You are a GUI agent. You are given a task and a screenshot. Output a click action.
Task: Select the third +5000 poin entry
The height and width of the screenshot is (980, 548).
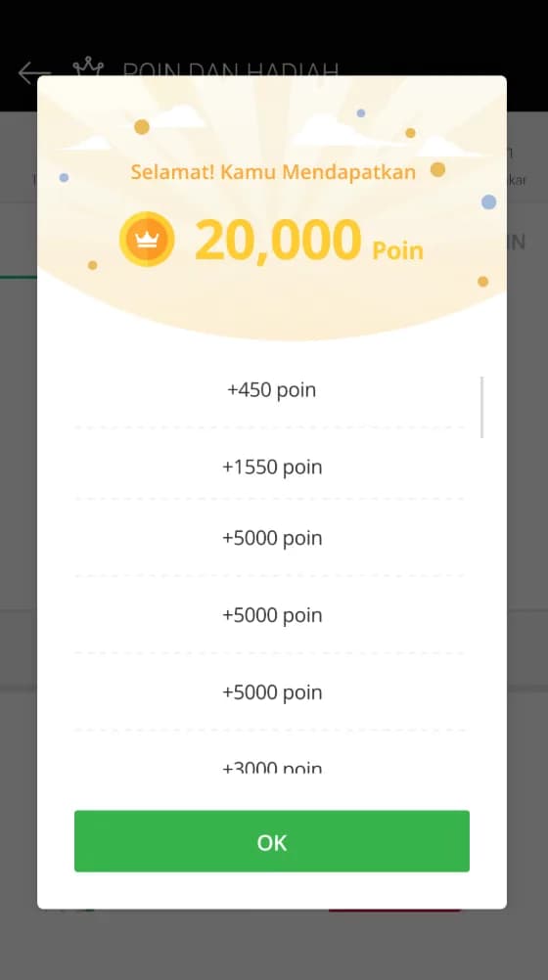click(x=271, y=691)
